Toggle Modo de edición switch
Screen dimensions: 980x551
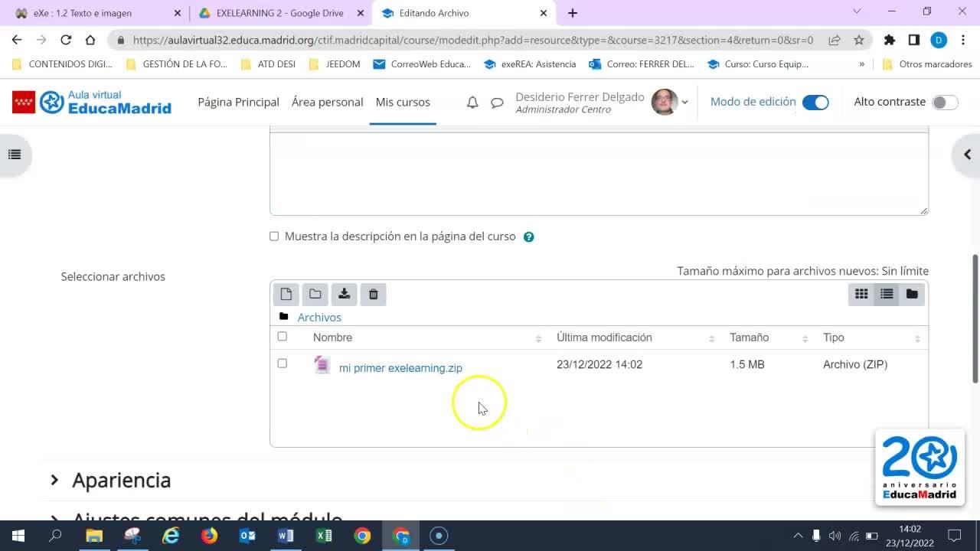coord(815,103)
